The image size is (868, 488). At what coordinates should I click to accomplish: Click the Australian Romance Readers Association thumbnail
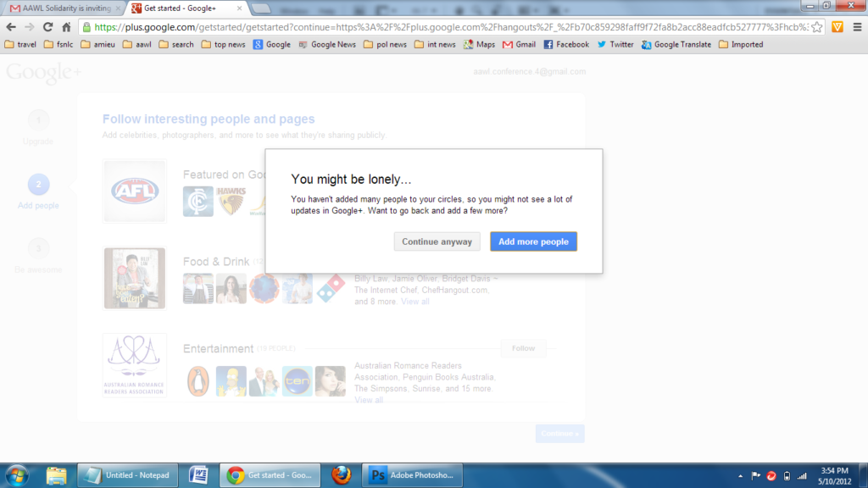pos(135,365)
